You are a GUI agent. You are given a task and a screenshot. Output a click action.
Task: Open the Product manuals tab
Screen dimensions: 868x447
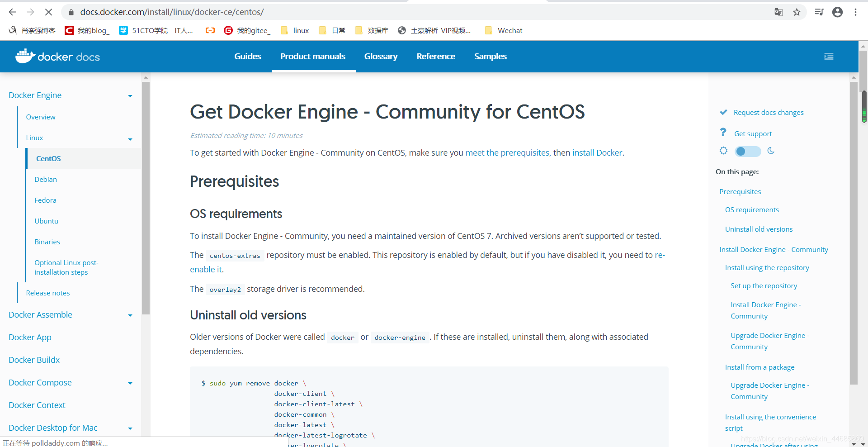(x=313, y=56)
